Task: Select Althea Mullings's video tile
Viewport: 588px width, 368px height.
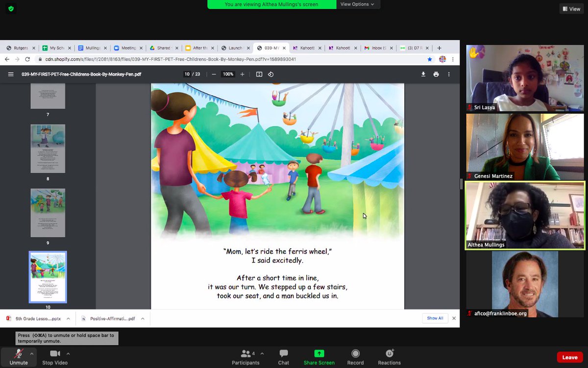Action: point(525,215)
